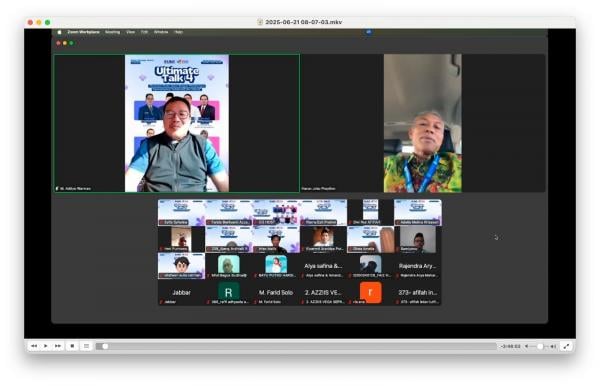Image resolution: width=600 pixels, height=386 pixels.
Task: Click the Ultimate Talk 4 speaker video
Action: [177, 123]
